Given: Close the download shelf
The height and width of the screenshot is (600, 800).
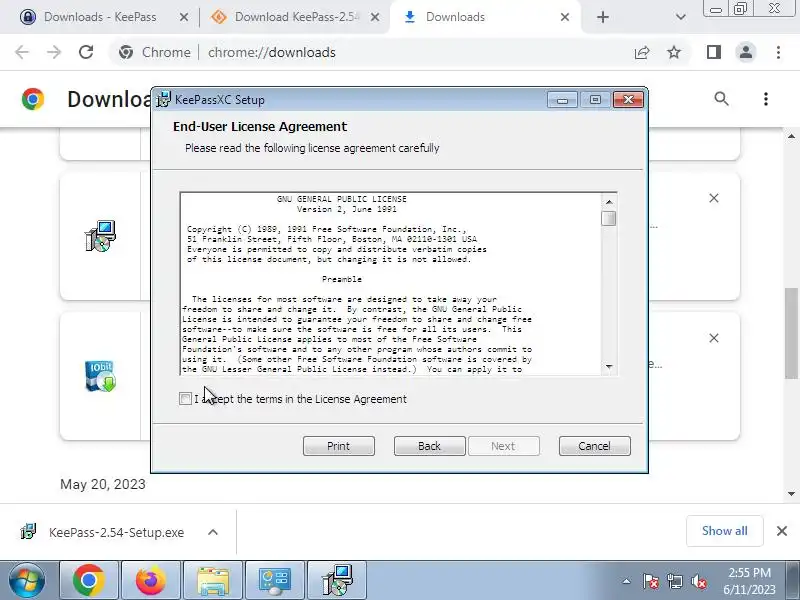Looking at the screenshot, I should 782,531.
